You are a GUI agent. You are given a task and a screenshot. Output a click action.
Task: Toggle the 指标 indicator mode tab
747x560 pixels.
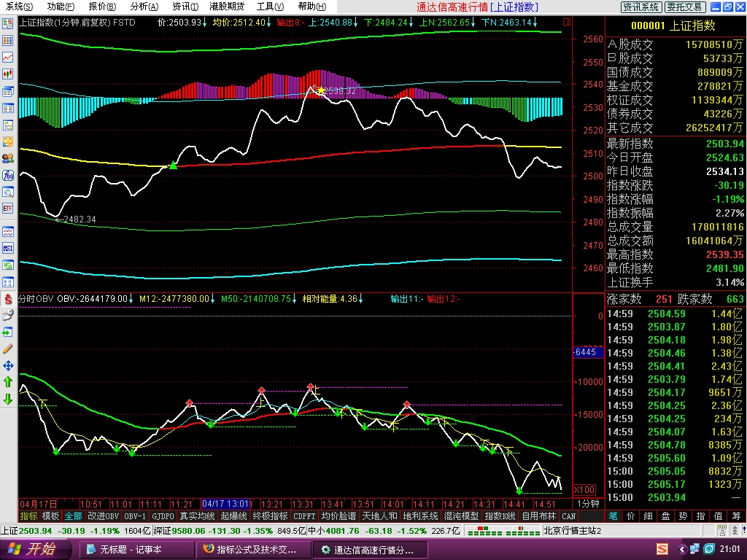[x=29, y=516]
